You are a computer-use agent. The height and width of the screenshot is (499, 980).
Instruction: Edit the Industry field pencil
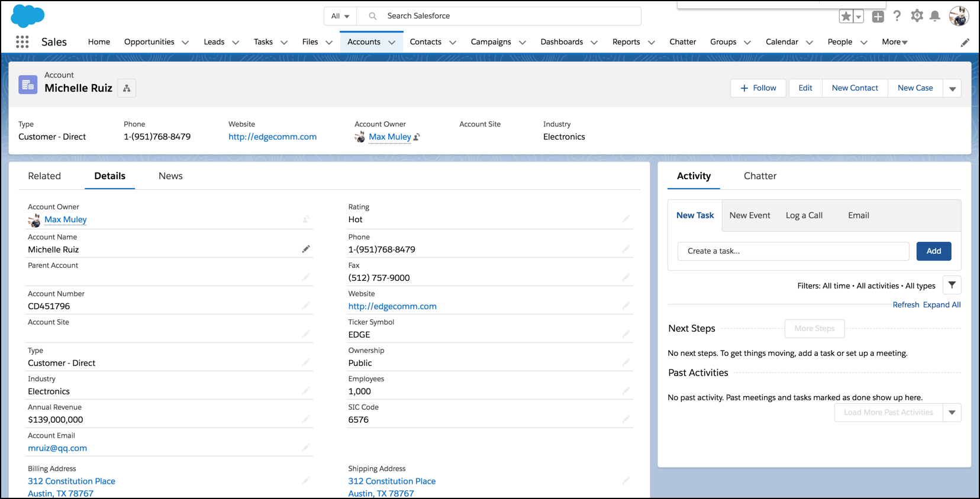coord(306,391)
